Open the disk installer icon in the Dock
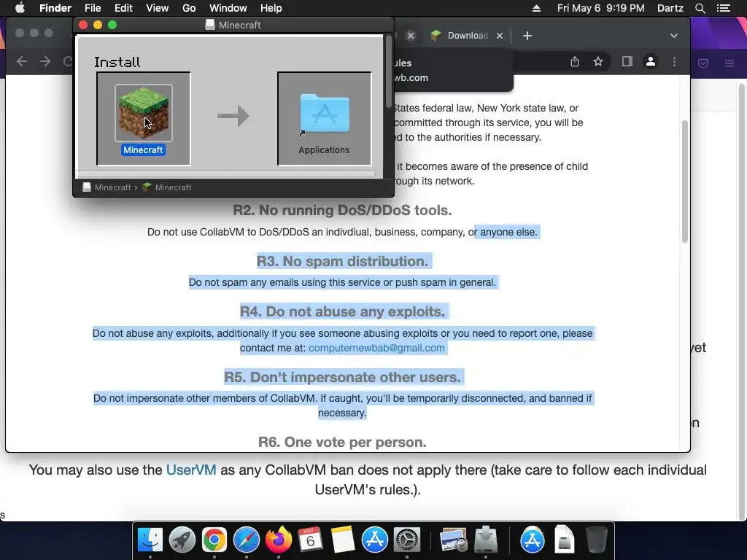This screenshot has height=560, width=747. [485, 540]
